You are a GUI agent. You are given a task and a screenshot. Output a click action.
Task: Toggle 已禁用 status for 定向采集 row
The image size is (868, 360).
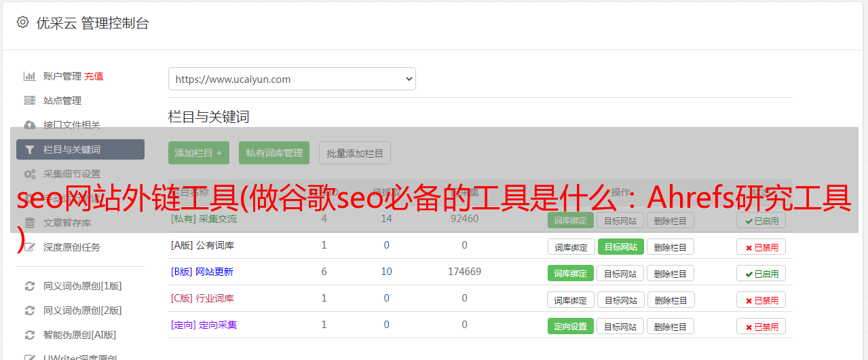coord(761,327)
